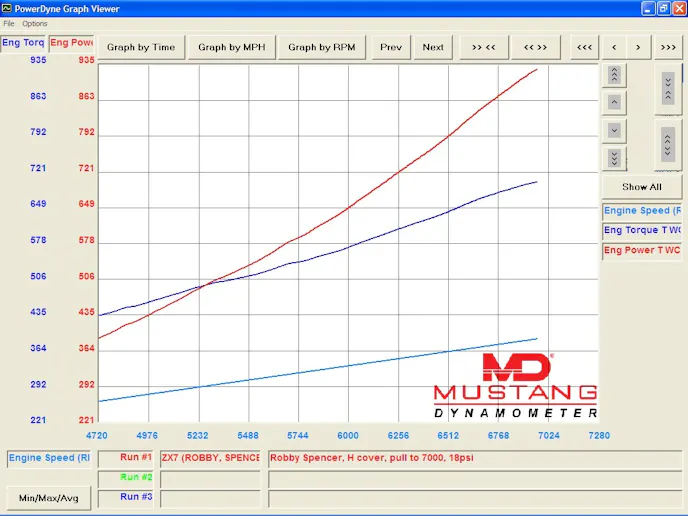Viewport: 688px width, 516px height.
Task: Open the Options menu
Action: (35, 23)
